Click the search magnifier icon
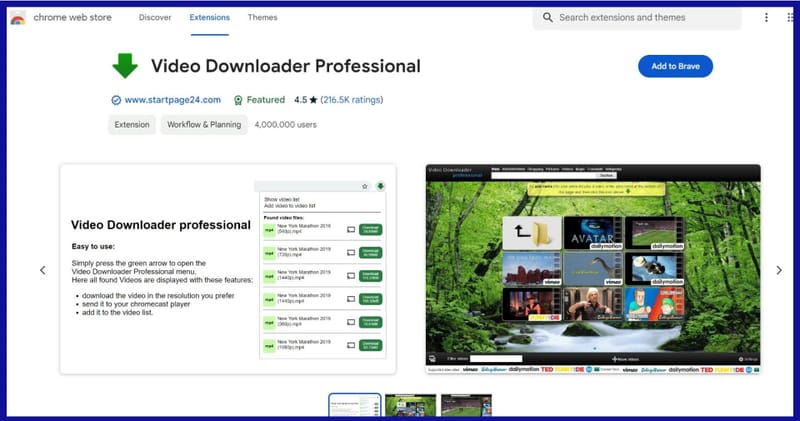 coord(547,17)
